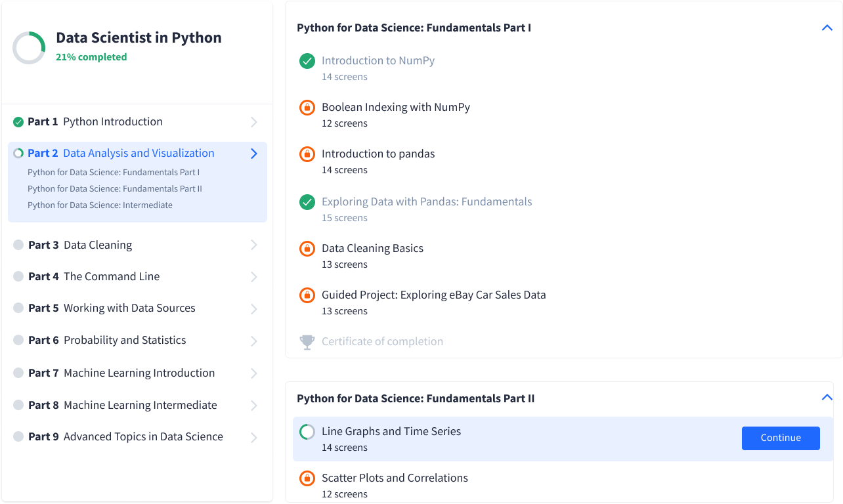The image size is (843, 504).
Task: Expand Part 5 Working with Data Sources chevron
Action: click(x=254, y=308)
